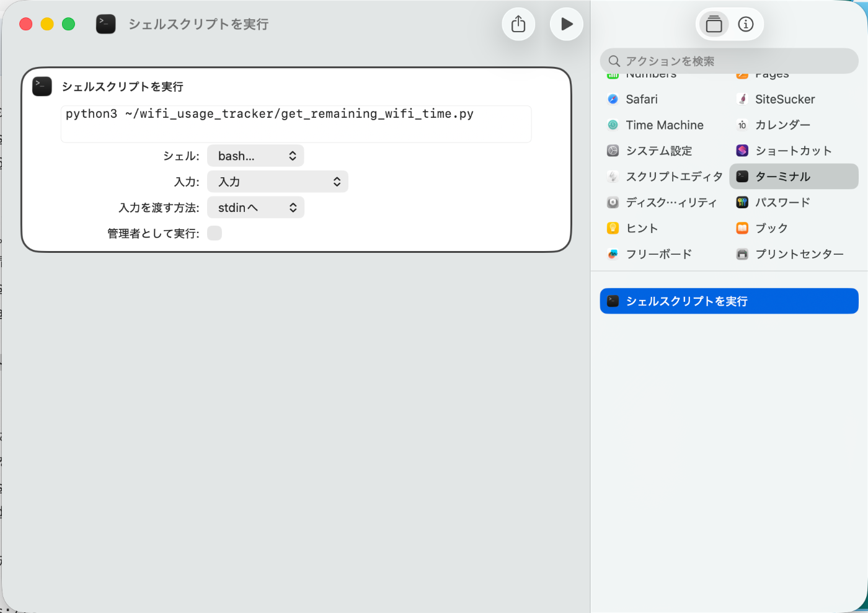
Task: Open the 入力 variable dropdown
Action: [278, 182]
